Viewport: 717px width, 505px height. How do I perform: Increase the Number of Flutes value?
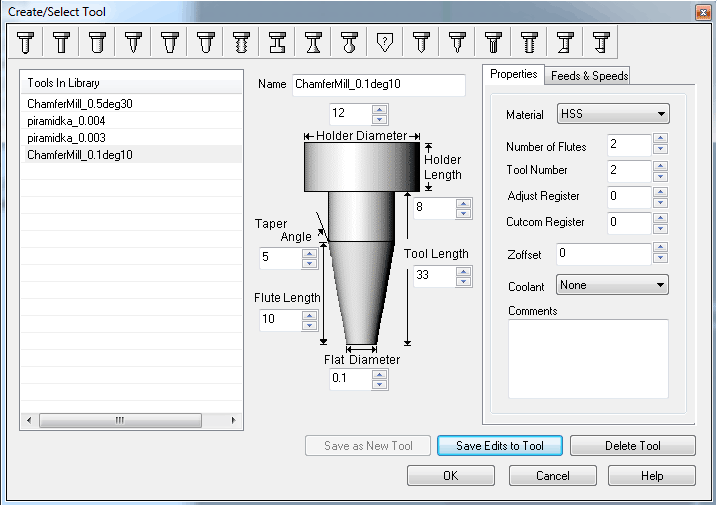[660, 140]
